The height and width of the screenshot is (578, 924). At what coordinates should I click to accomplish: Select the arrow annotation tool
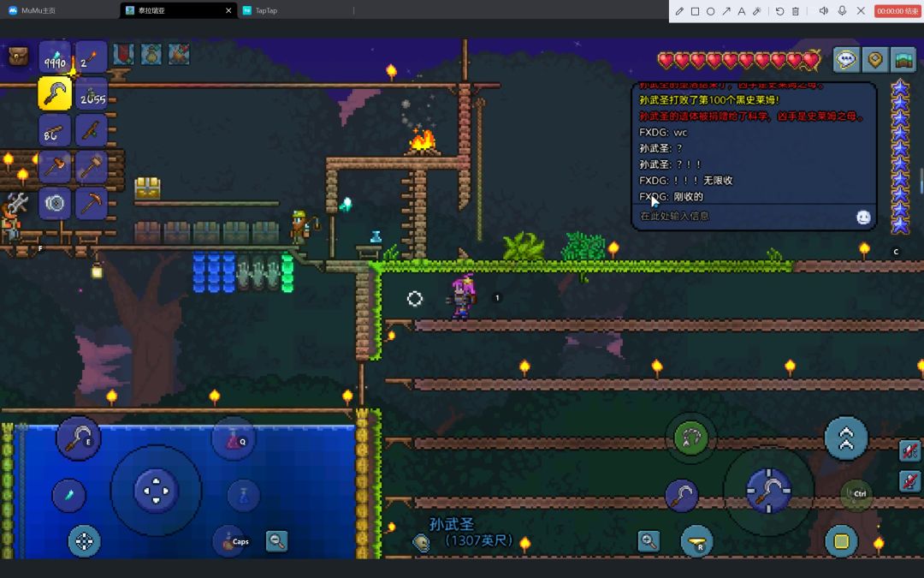click(x=726, y=11)
